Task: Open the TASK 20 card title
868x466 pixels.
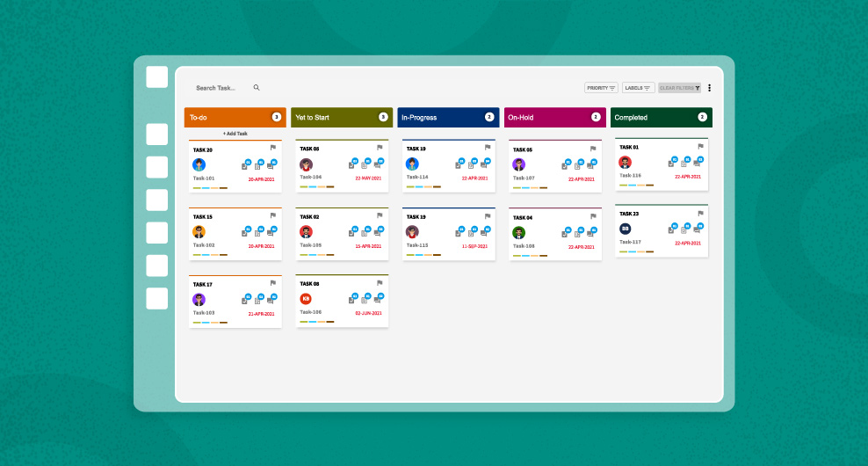Action: [x=203, y=150]
